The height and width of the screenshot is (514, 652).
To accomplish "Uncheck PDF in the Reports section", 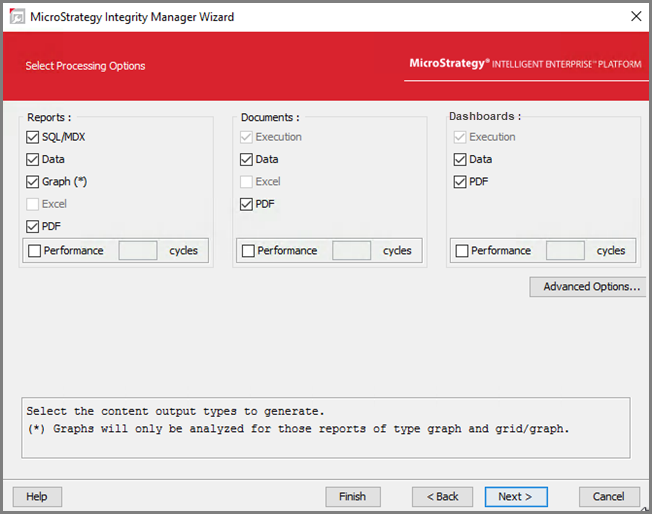I will [x=34, y=226].
